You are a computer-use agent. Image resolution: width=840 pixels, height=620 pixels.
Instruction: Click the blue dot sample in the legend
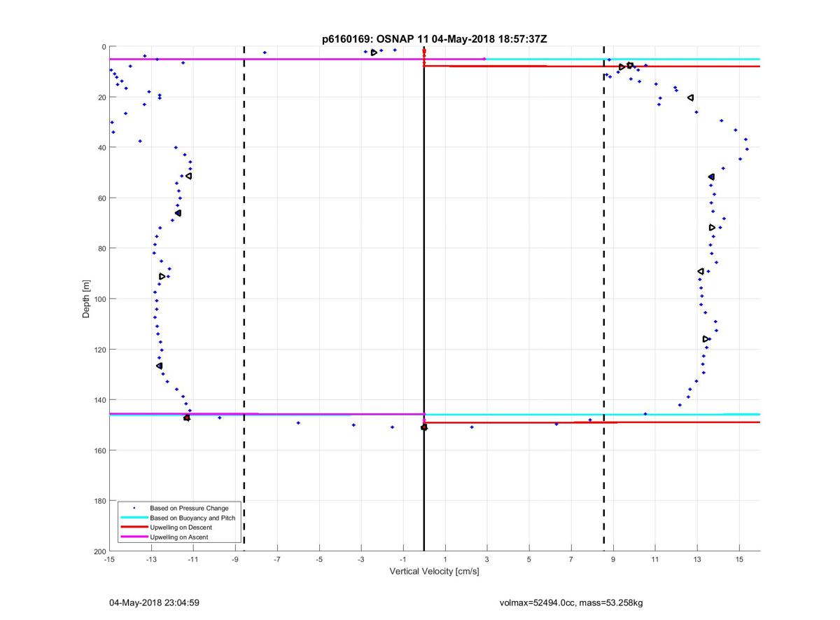click(134, 508)
